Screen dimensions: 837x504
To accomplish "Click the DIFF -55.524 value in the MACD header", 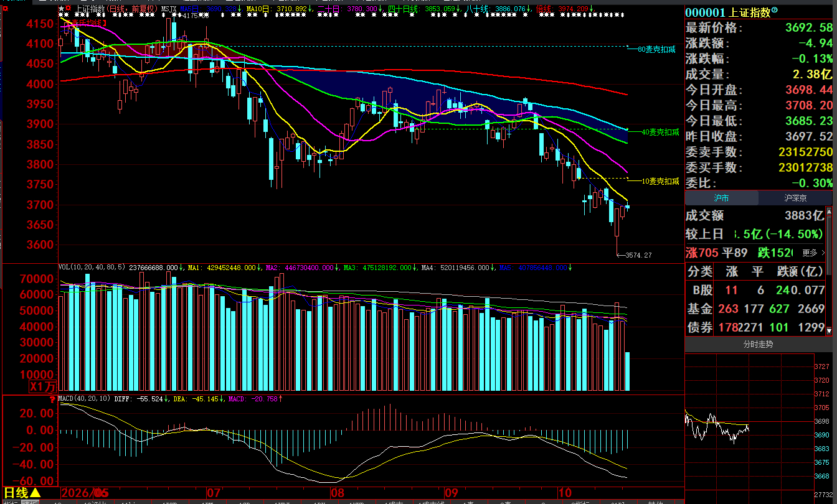I will 138,398.
